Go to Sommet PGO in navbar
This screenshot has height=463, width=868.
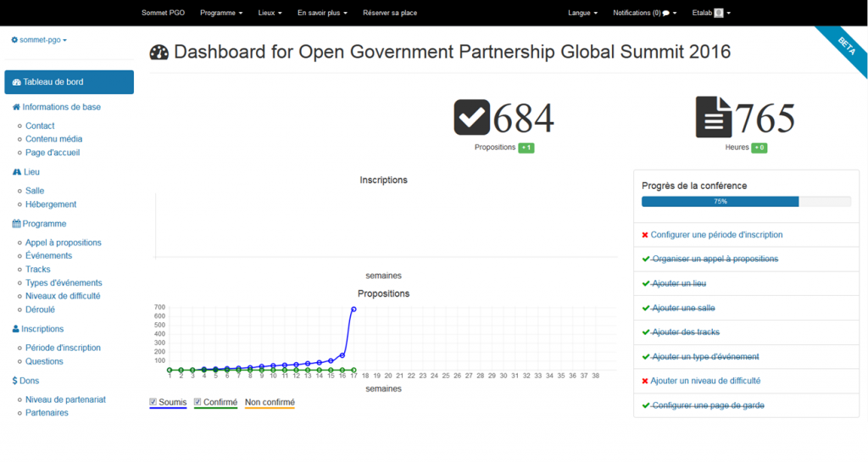click(163, 13)
